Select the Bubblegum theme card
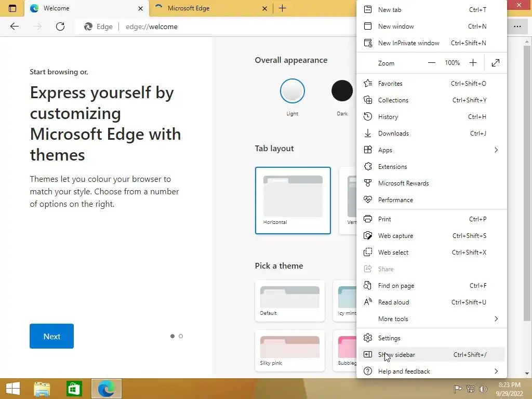532x399 pixels. (345, 351)
